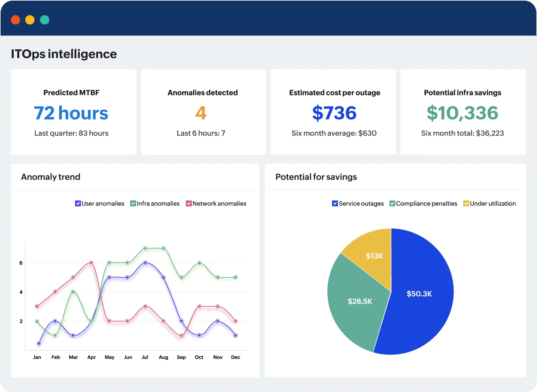Click the Estimated cost per outage $736 value
This screenshot has height=392, width=537.
[334, 113]
